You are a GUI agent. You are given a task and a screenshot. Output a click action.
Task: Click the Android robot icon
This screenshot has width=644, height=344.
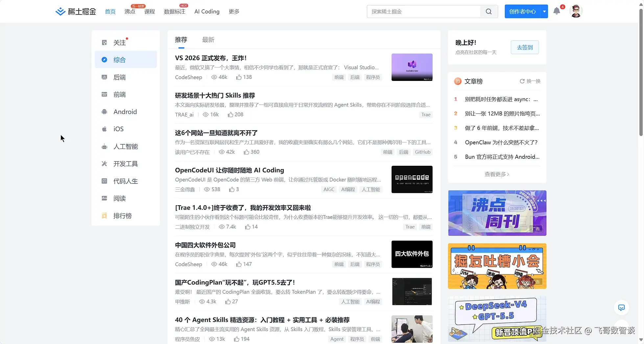(104, 111)
